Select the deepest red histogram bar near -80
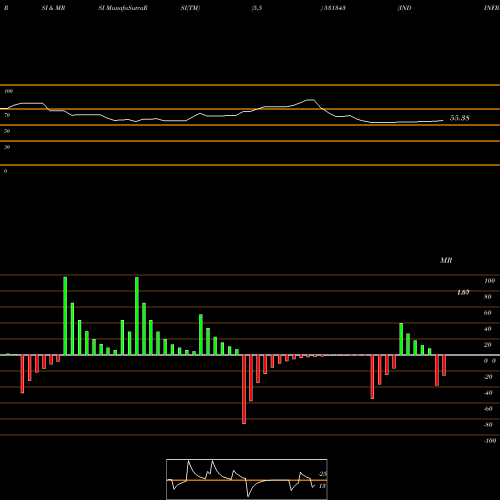 pyautogui.click(x=244, y=389)
